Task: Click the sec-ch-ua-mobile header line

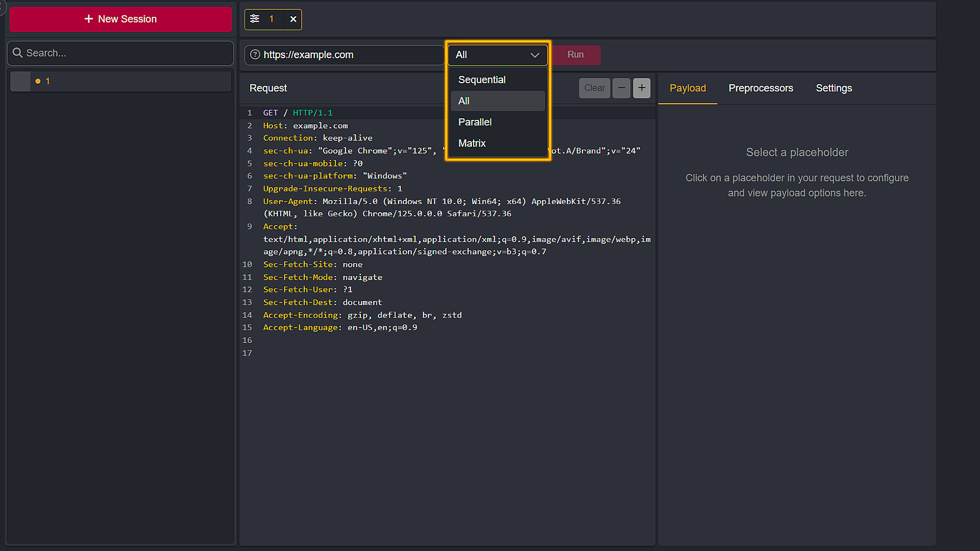Action: pos(313,164)
